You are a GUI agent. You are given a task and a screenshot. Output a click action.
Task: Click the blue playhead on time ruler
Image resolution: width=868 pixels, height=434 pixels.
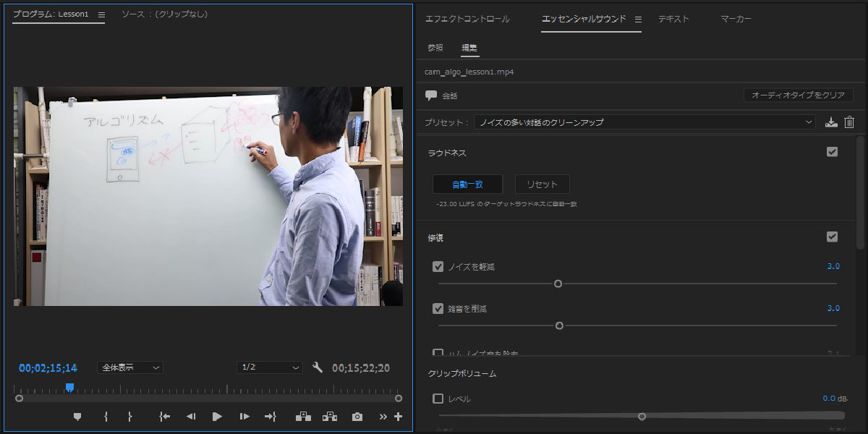69,388
